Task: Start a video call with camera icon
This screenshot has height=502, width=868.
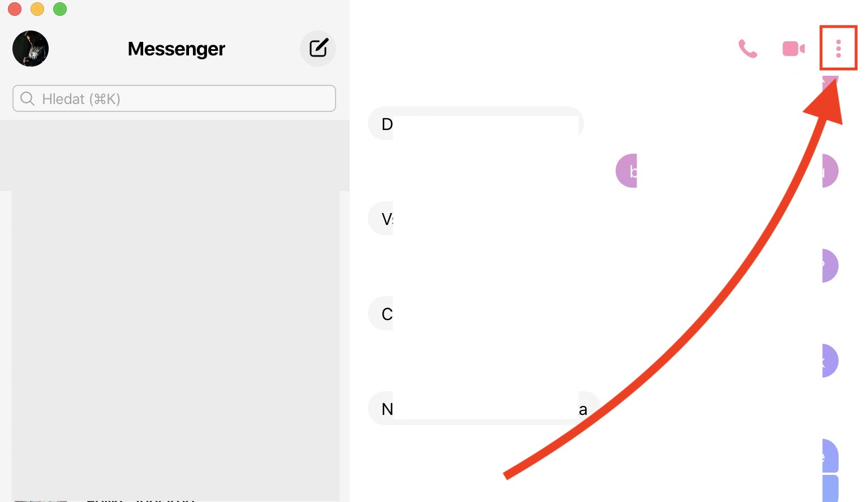Action: pyautogui.click(x=793, y=49)
